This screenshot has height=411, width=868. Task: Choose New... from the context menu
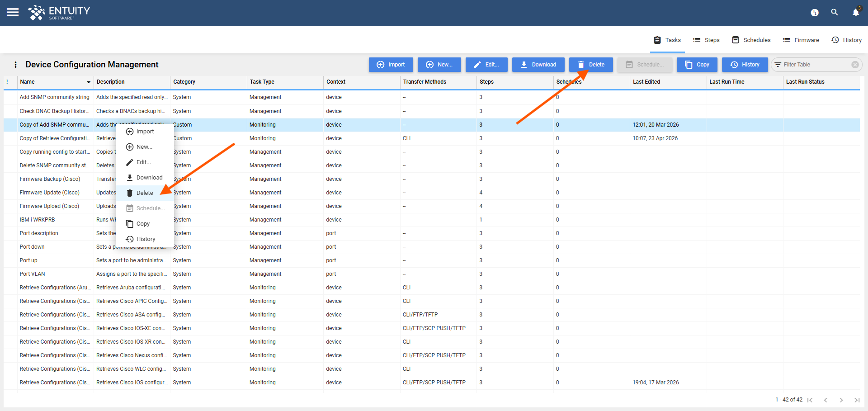tap(145, 147)
